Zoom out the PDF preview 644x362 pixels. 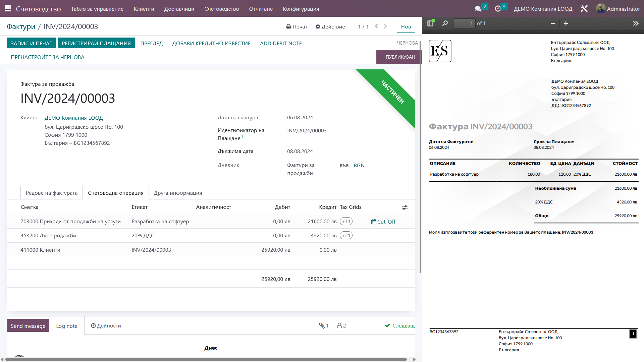553,23
